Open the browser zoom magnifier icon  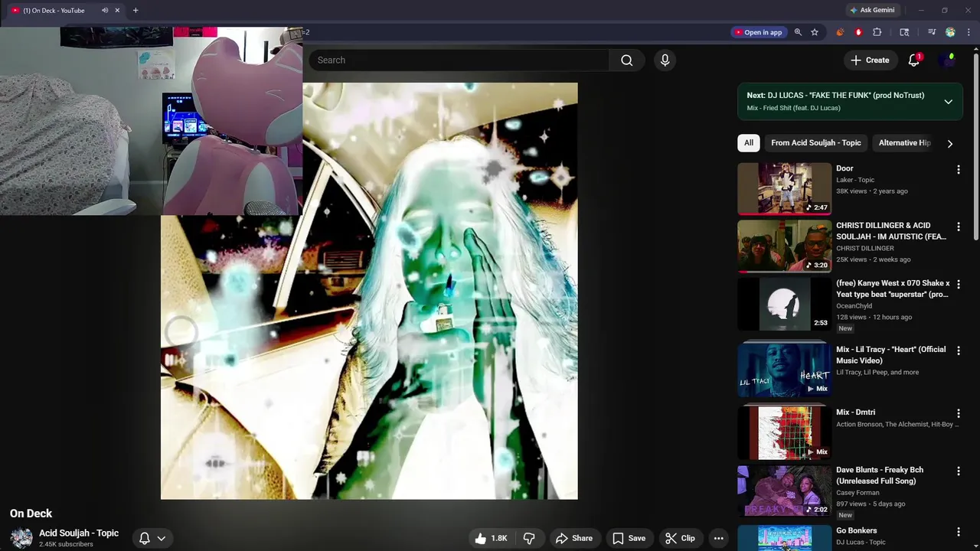798,32
